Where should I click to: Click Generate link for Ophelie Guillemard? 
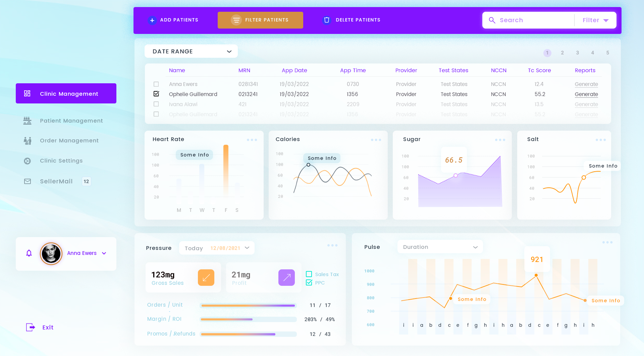point(586,94)
